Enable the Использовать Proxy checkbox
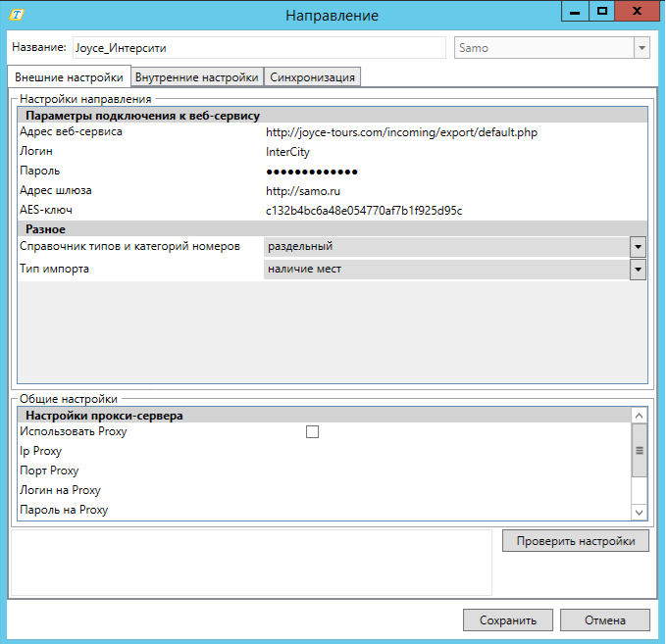Image resolution: width=666 pixels, height=644 pixels. tap(313, 431)
